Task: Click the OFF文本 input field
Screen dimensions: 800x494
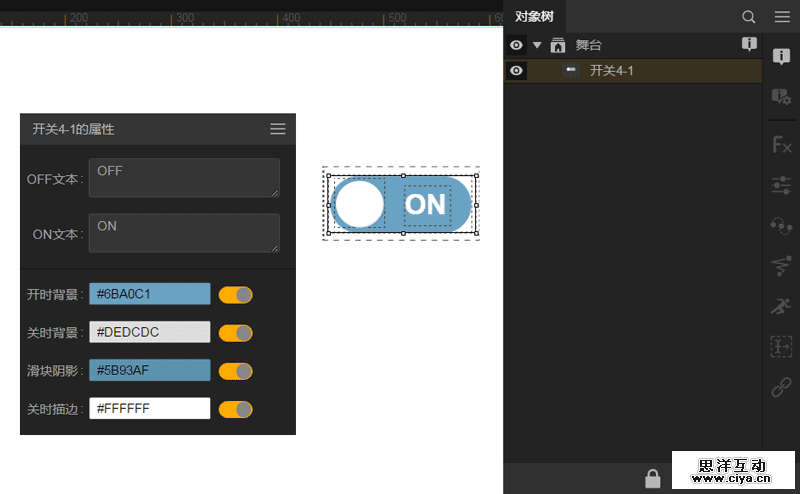Action: 184,178
